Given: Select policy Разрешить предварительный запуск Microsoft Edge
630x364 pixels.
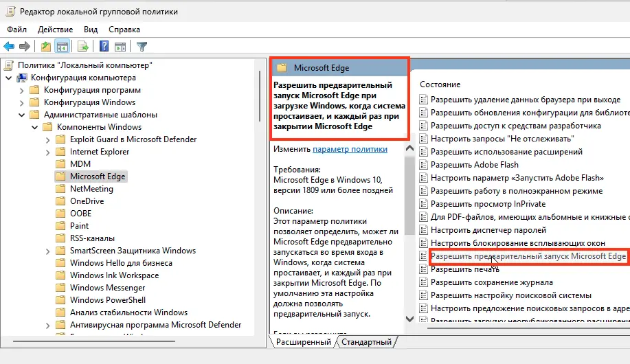Looking at the screenshot, I should (528, 256).
